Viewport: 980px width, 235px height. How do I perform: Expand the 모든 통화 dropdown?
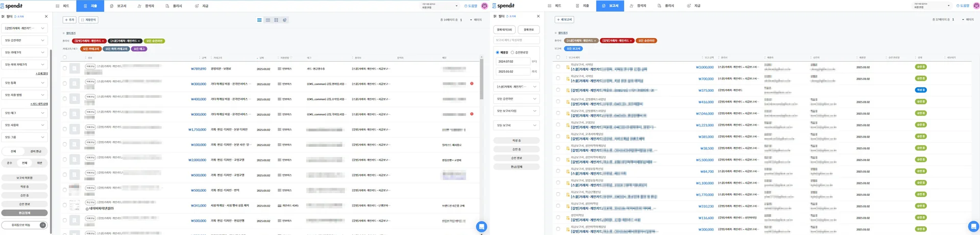pos(24,83)
